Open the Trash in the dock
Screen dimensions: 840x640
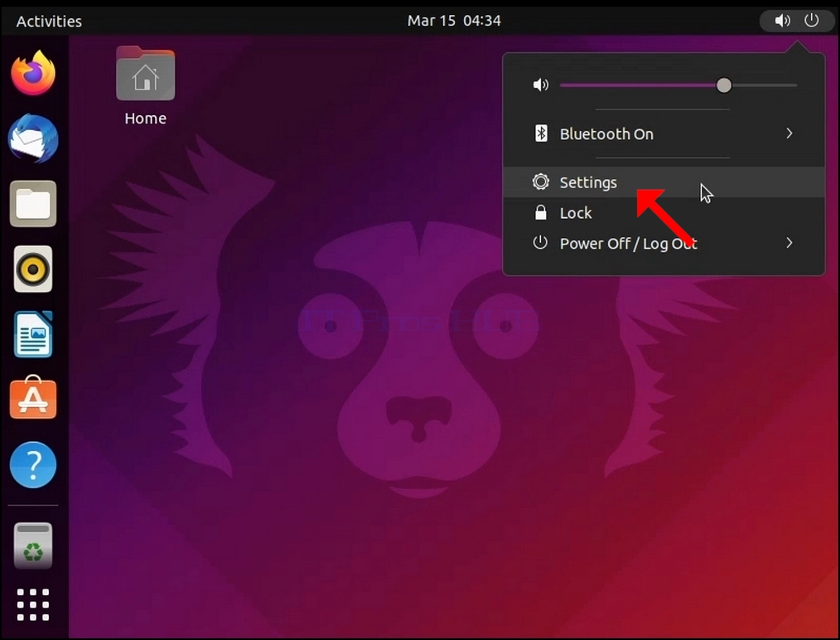pyautogui.click(x=33, y=545)
